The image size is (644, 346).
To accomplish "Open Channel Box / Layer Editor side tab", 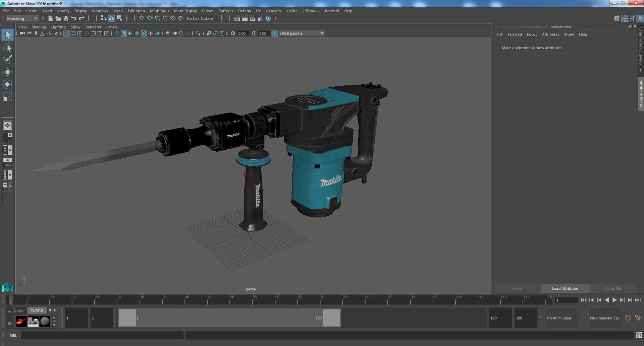I will tap(641, 50).
